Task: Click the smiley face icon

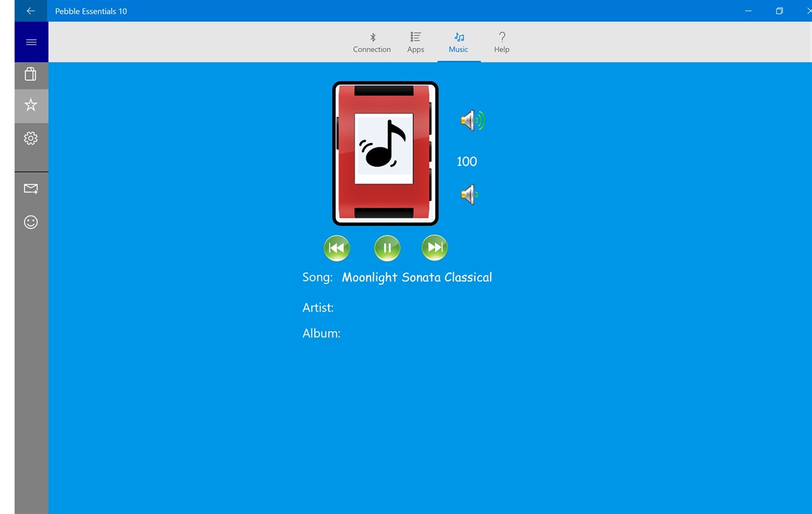Action: point(31,222)
